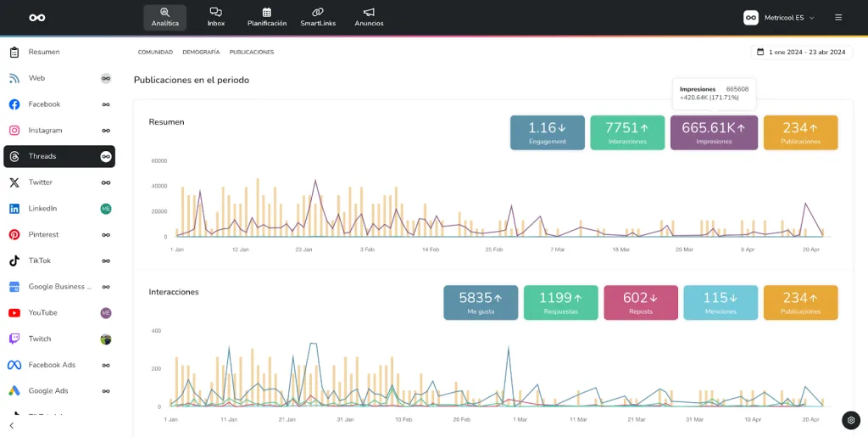Image resolution: width=868 pixels, height=437 pixels.
Task: Select TikTok in the sidebar
Action: pos(59,261)
